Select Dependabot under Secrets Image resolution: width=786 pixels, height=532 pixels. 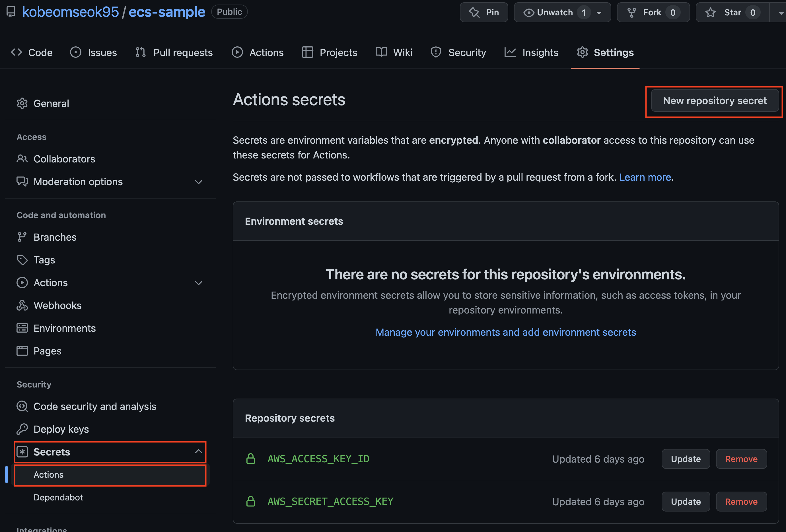[x=58, y=497]
